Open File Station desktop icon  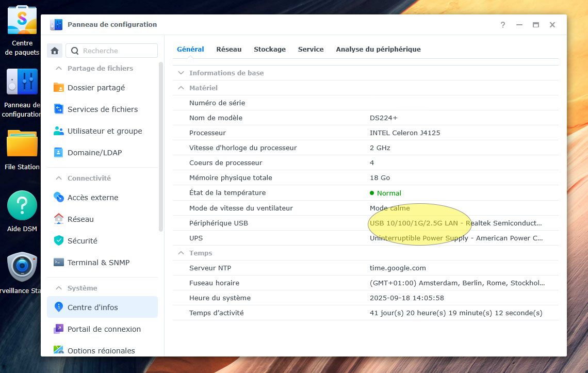(22, 144)
